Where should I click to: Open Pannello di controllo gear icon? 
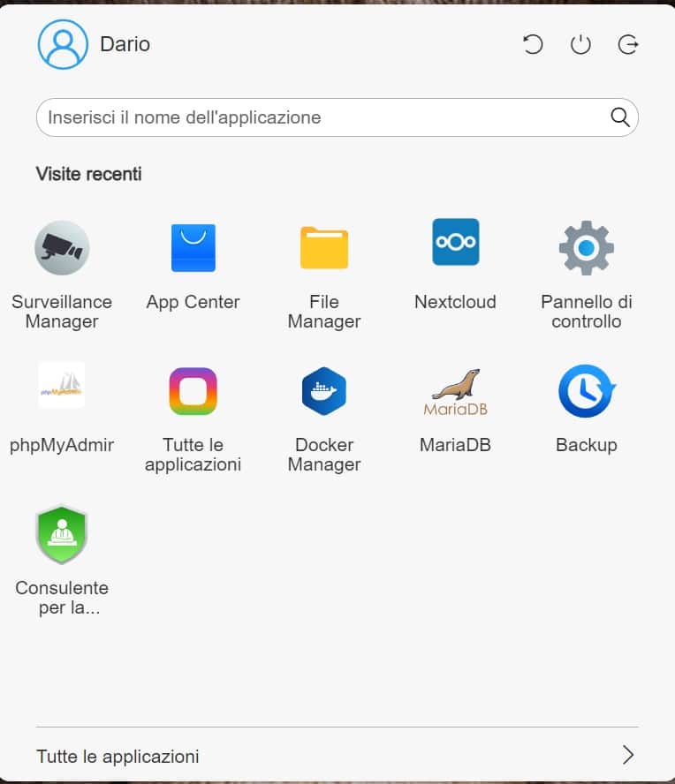pyautogui.click(x=587, y=248)
